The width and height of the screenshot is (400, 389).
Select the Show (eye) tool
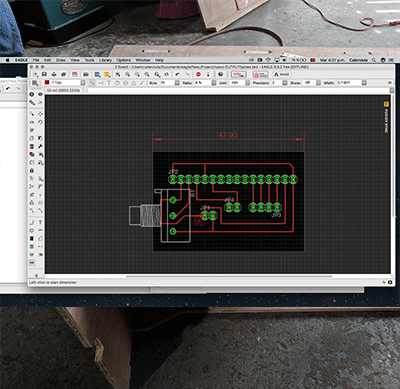coord(40,94)
